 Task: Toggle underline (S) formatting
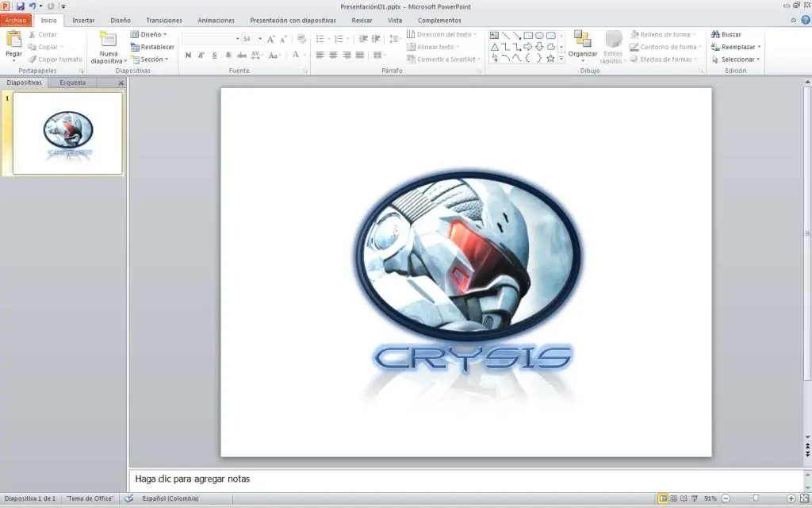point(215,55)
